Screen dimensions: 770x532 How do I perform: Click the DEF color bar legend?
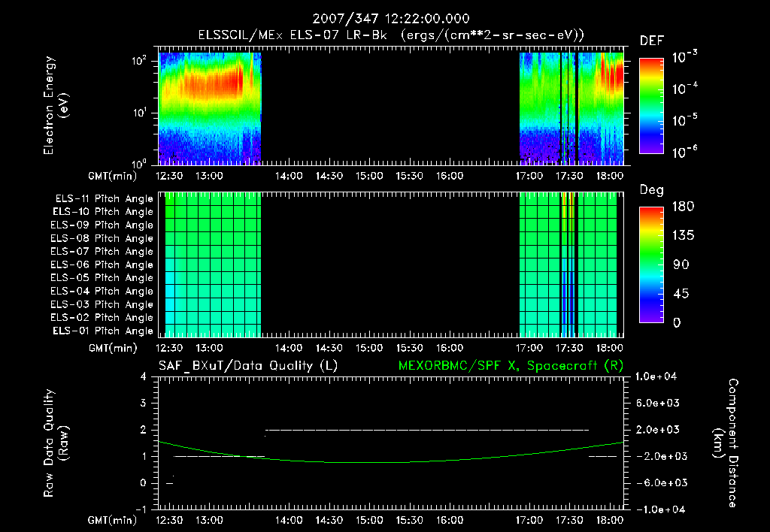652,106
